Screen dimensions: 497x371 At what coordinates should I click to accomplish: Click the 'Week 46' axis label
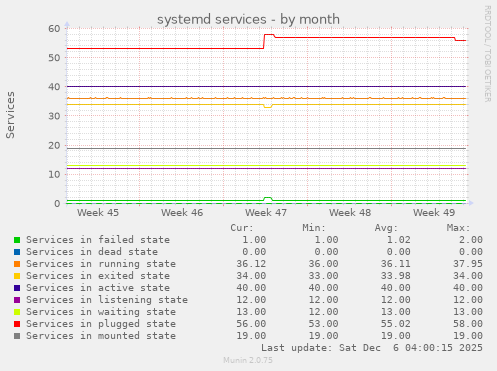[182, 213]
